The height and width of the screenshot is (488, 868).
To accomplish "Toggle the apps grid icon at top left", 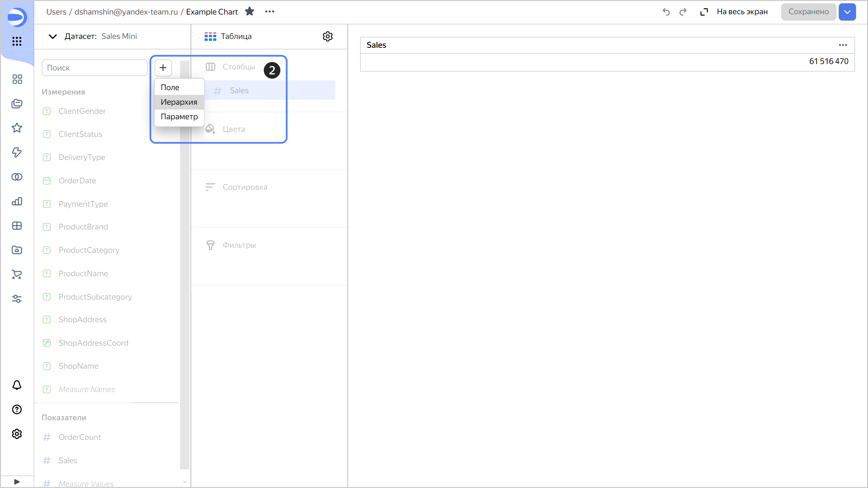I will click(x=17, y=41).
